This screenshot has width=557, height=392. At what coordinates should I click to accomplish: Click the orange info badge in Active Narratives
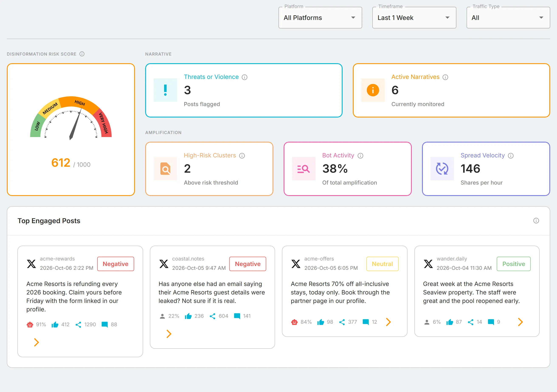coord(373,90)
